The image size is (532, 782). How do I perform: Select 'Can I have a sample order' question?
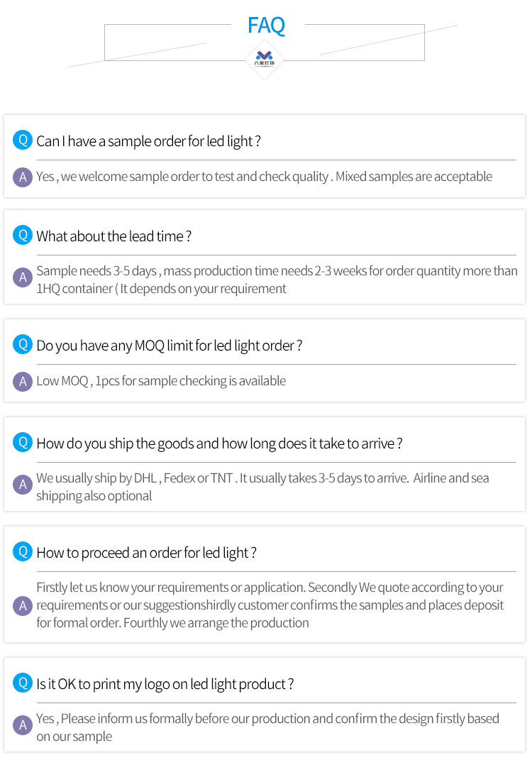[x=148, y=141]
